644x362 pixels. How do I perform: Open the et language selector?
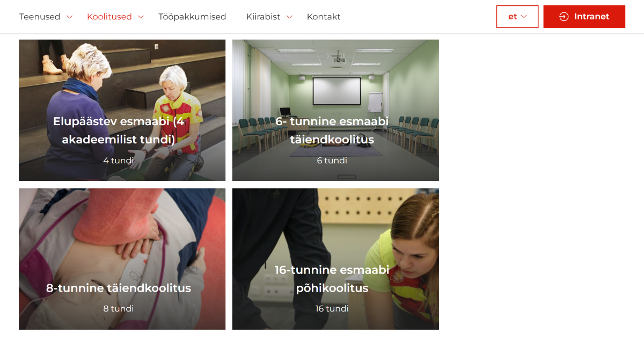517,17
